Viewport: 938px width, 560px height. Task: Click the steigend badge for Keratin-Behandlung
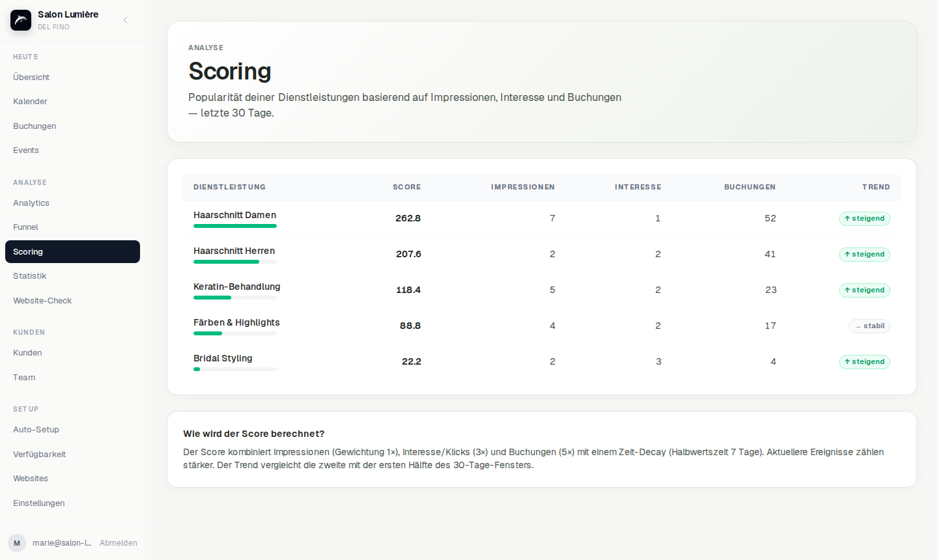coord(864,290)
